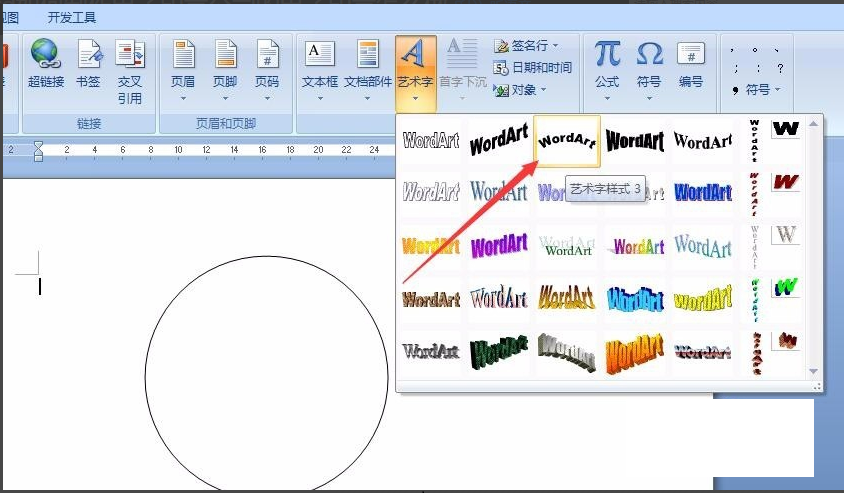This screenshot has width=844, height=499.
Task: Pick the green-blue vertical WordArt style
Action: coord(754,300)
